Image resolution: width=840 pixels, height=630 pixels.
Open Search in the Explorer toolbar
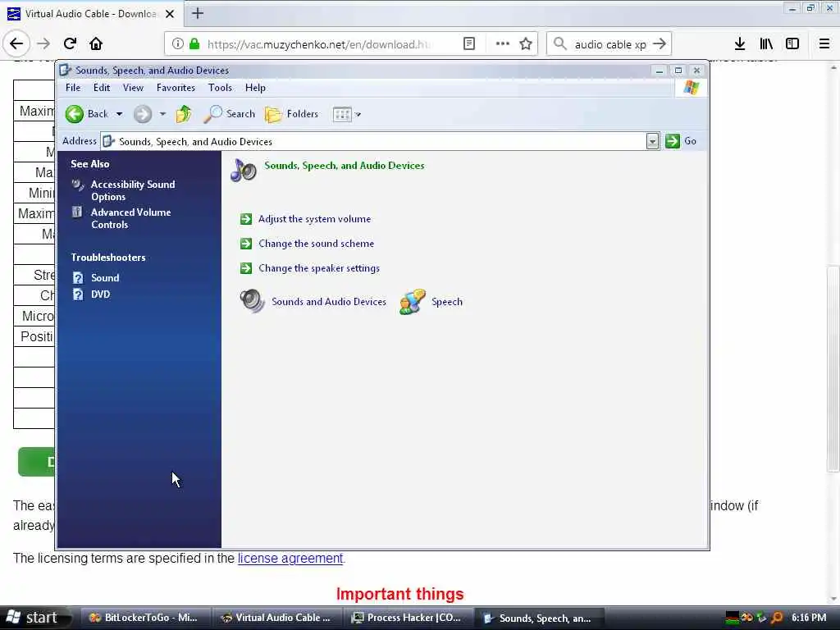tap(230, 113)
